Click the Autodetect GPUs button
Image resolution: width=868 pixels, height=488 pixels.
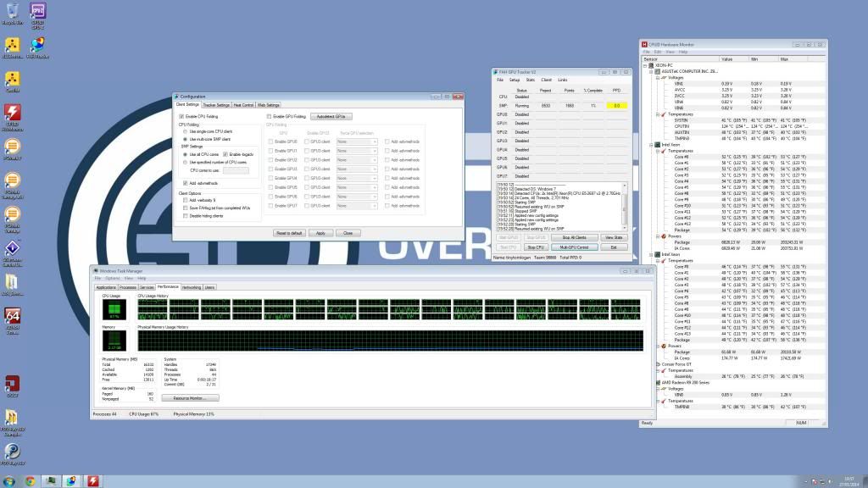(331, 117)
